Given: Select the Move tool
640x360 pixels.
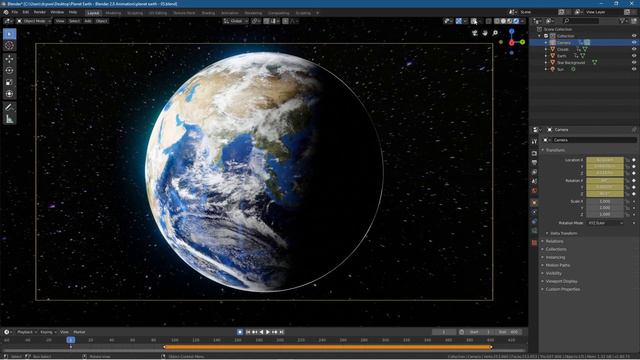Looking at the screenshot, I should tap(9, 59).
